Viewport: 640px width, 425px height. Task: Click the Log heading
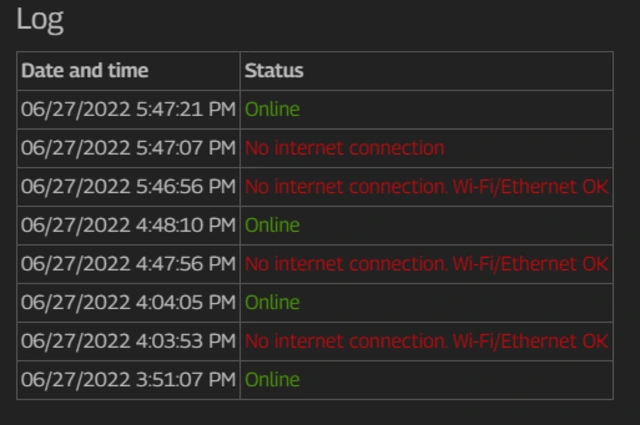click(40, 20)
